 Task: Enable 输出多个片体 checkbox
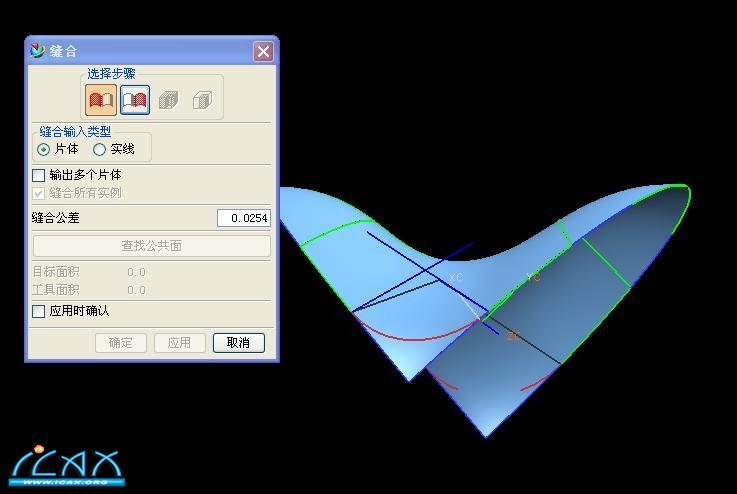click(x=39, y=175)
